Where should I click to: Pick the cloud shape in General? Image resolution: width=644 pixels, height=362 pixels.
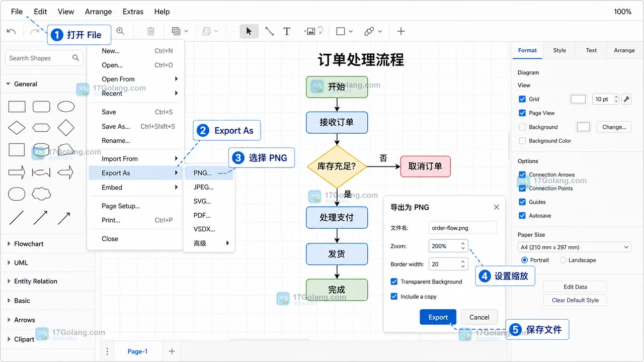41,194
